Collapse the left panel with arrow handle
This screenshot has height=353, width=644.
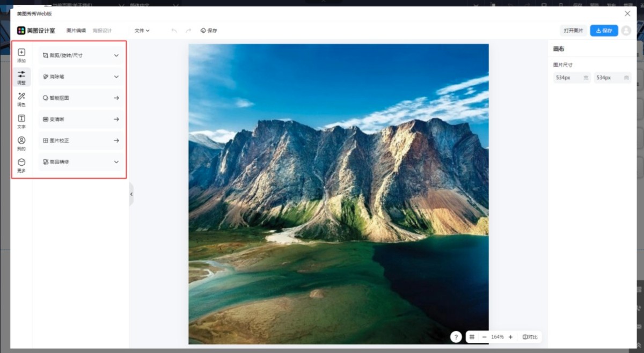(x=131, y=194)
